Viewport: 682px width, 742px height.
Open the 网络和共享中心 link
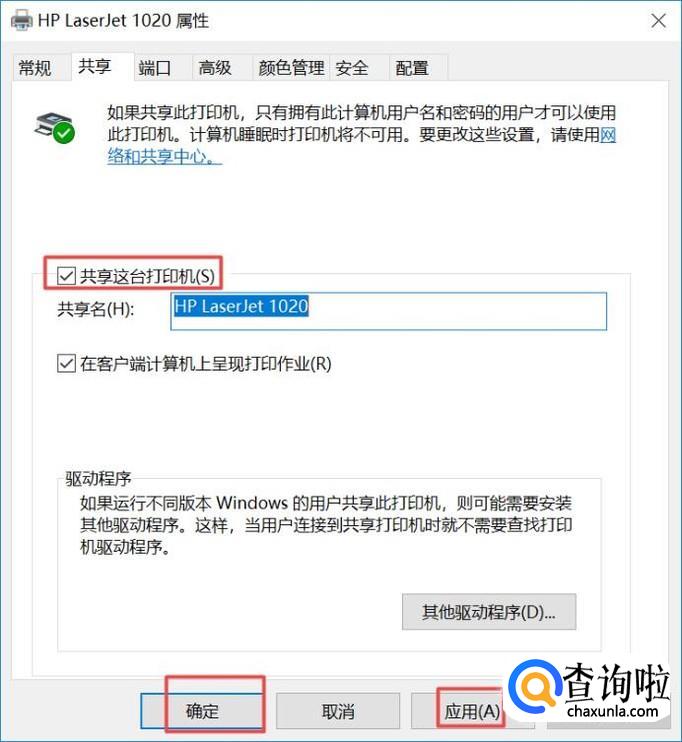pyautogui.click(x=362, y=145)
